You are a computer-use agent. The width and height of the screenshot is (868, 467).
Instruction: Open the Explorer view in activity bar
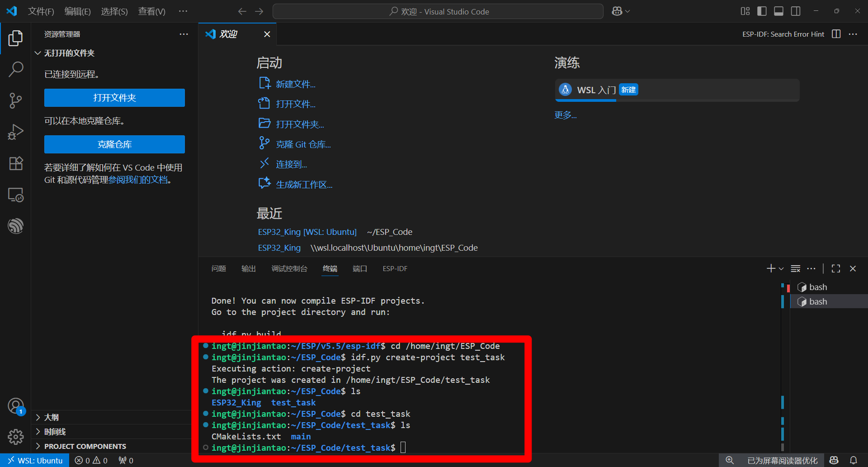click(15, 38)
